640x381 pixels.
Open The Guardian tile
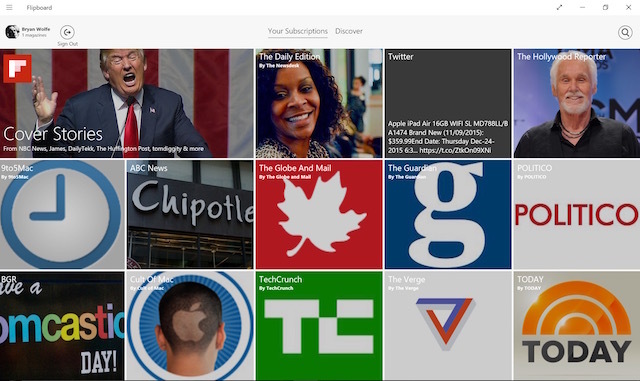click(448, 214)
